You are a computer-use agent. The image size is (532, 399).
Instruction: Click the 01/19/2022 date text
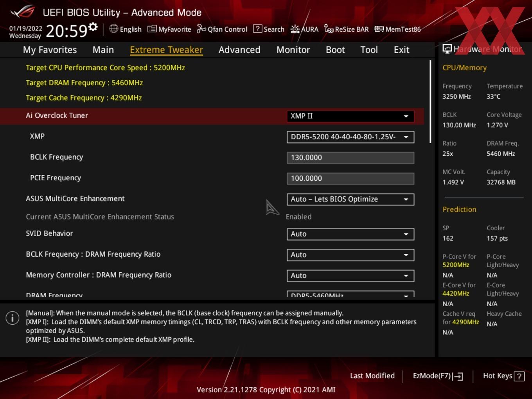[x=26, y=28]
